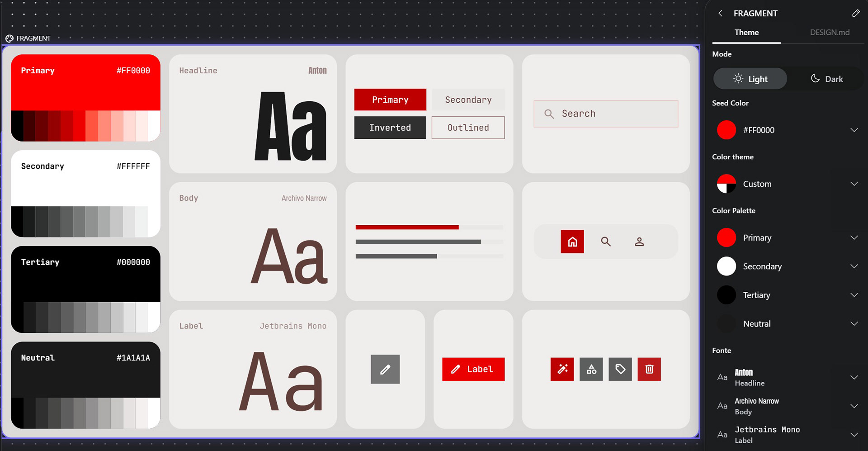Click the red magic wand icon button
This screenshot has width=868, height=451.
point(562,369)
